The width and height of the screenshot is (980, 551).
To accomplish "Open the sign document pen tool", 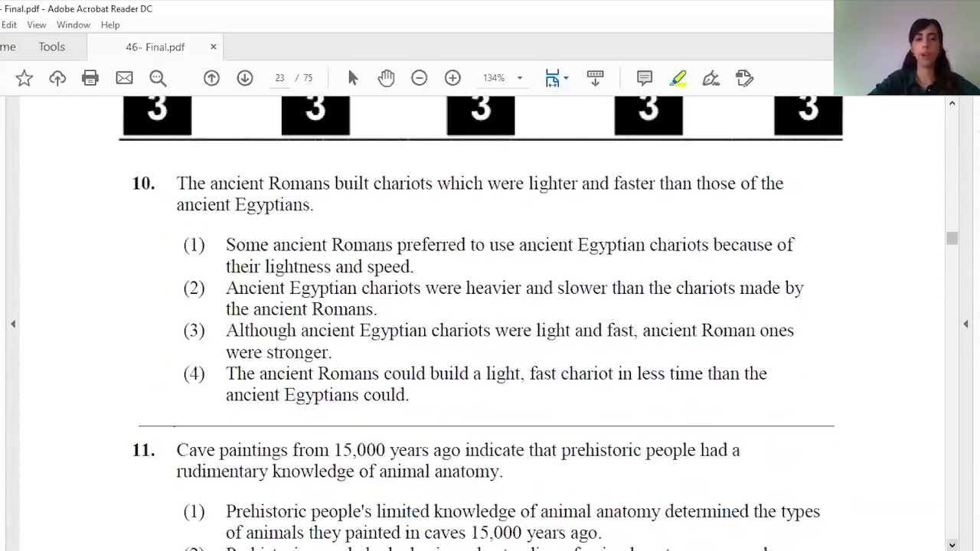I will tap(710, 78).
